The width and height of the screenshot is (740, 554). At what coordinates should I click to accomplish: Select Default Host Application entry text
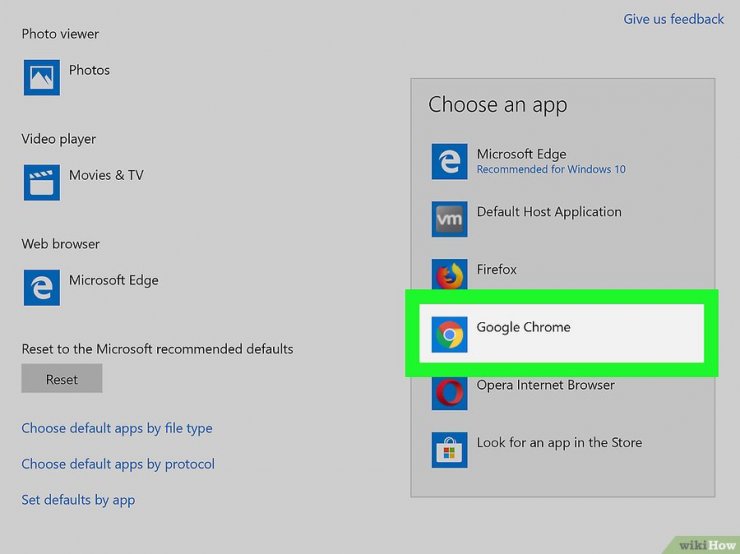click(x=549, y=212)
